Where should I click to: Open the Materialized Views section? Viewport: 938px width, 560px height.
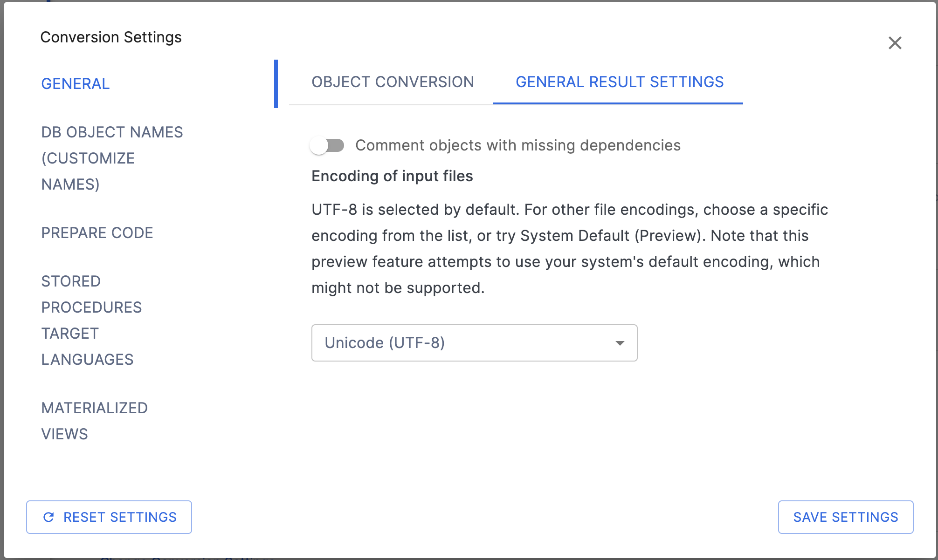click(94, 421)
